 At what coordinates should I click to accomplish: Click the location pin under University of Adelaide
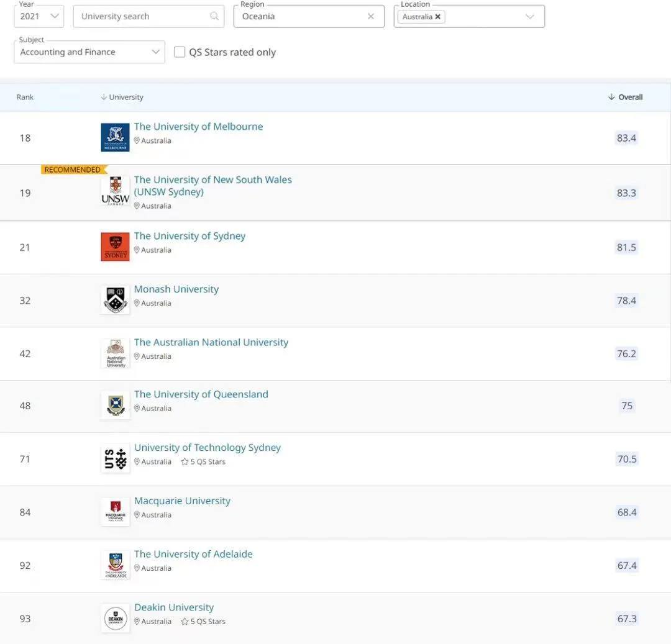tap(137, 568)
